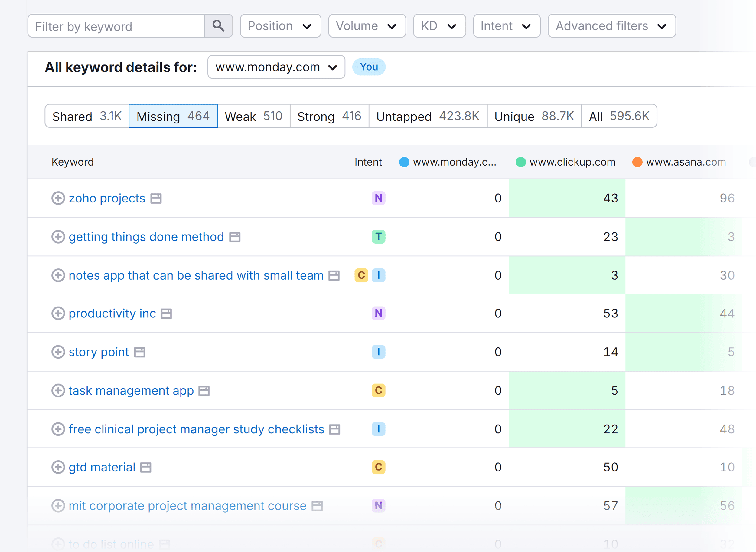Open SERP snapshot for getting things done method
The height and width of the screenshot is (552, 756).
pyautogui.click(x=235, y=237)
